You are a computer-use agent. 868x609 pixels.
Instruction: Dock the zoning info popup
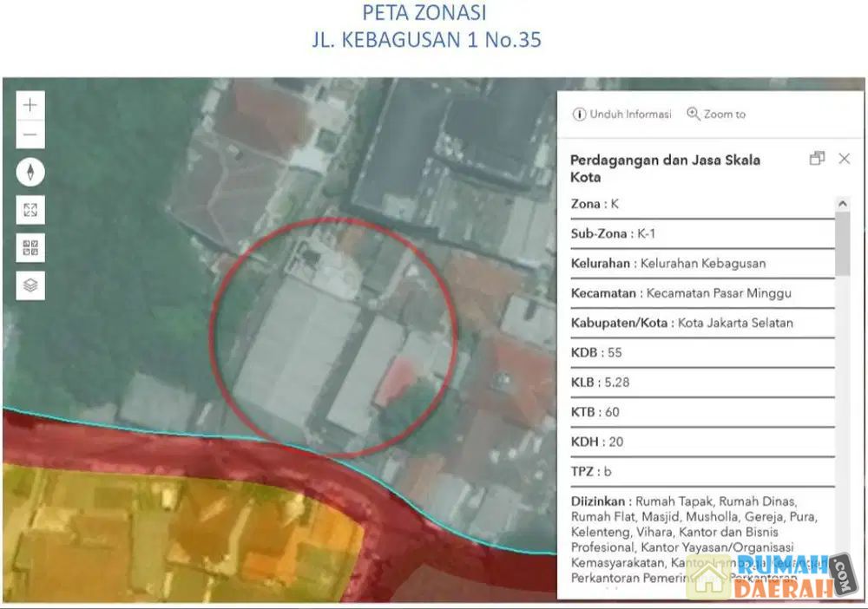[816, 159]
